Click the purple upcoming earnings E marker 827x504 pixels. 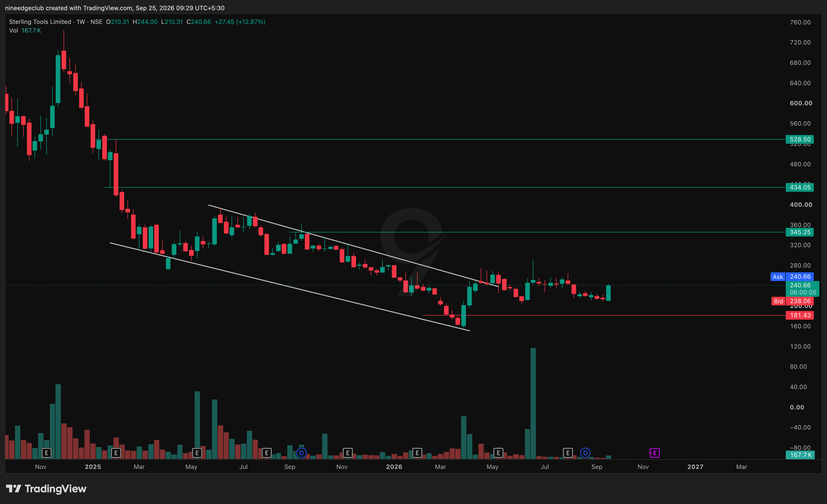654,453
